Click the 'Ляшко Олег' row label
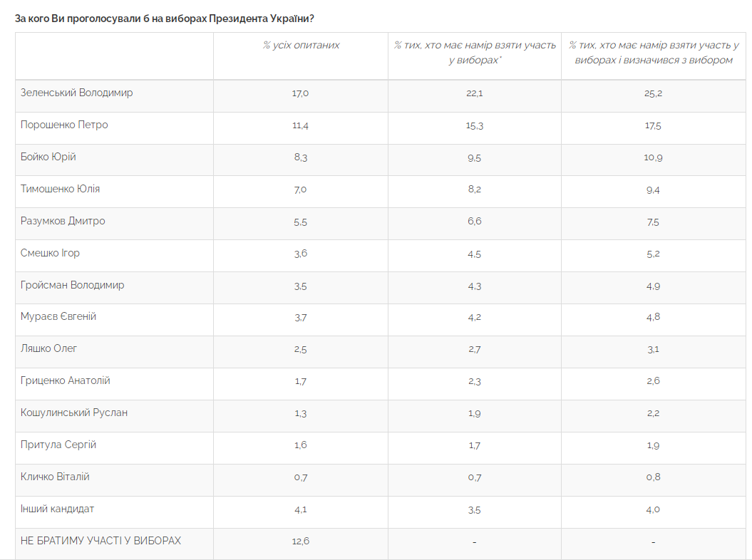This screenshot has height=560, width=752. [49, 348]
